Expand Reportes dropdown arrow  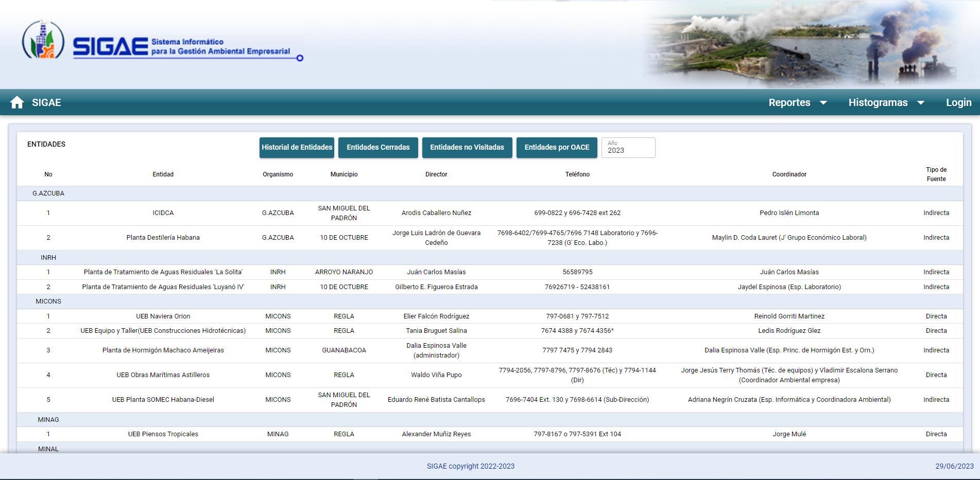823,103
